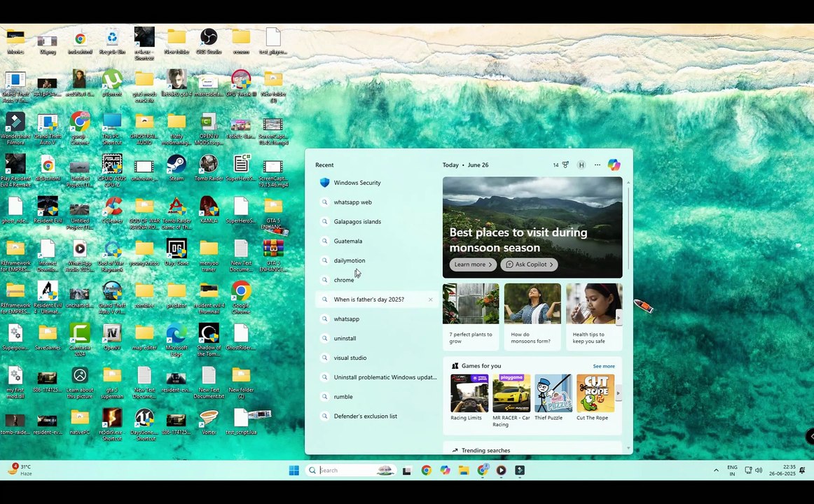Viewport: 814px width, 504px height.
Task: Click the rewards points trophy icon
Action: [565, 165]
